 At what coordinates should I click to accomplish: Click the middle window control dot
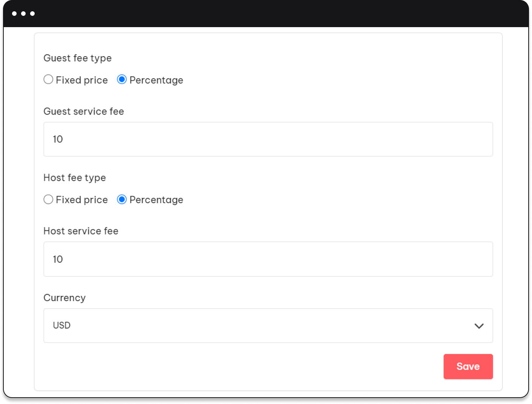(x=23, y=14)
